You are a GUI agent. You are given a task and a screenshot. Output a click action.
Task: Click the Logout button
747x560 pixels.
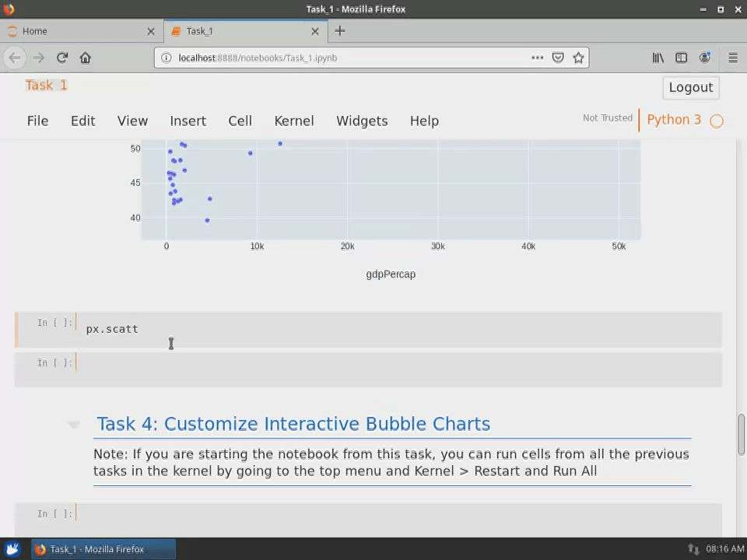click(690, 87)
